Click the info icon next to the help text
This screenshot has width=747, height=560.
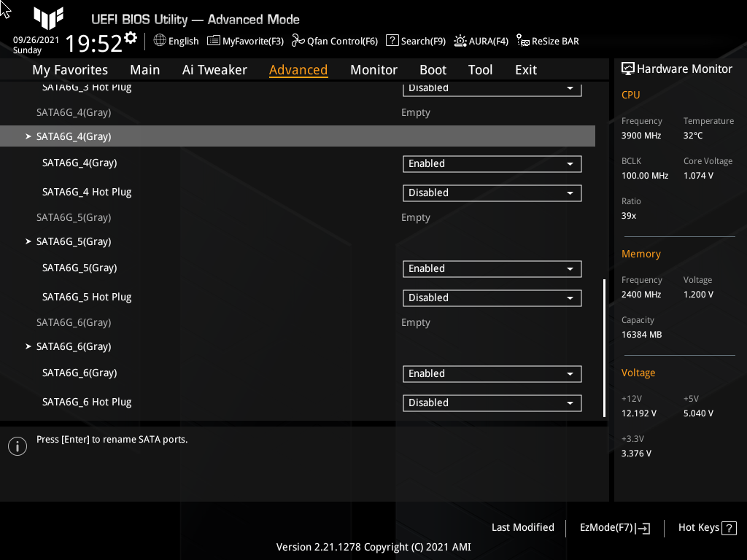pyautogui.click(x=17, y=446)
